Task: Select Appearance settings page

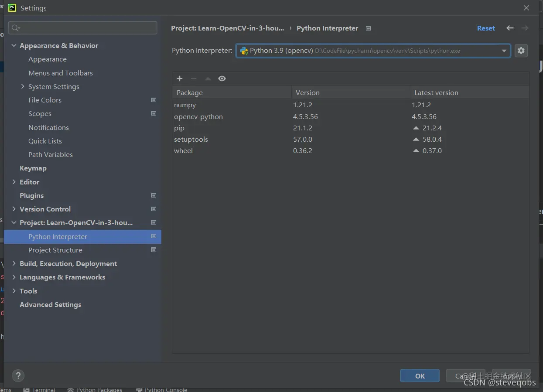Action: [x=48, y=59]
